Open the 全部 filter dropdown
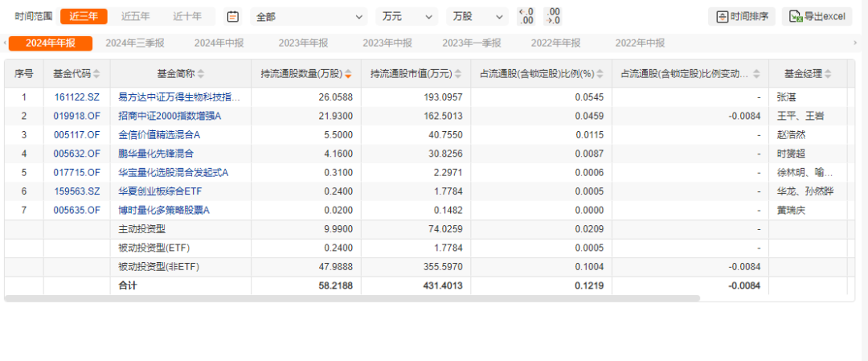The height and width of the screenshot is (361, 868). pyautogui.click(x=309, y=17)
